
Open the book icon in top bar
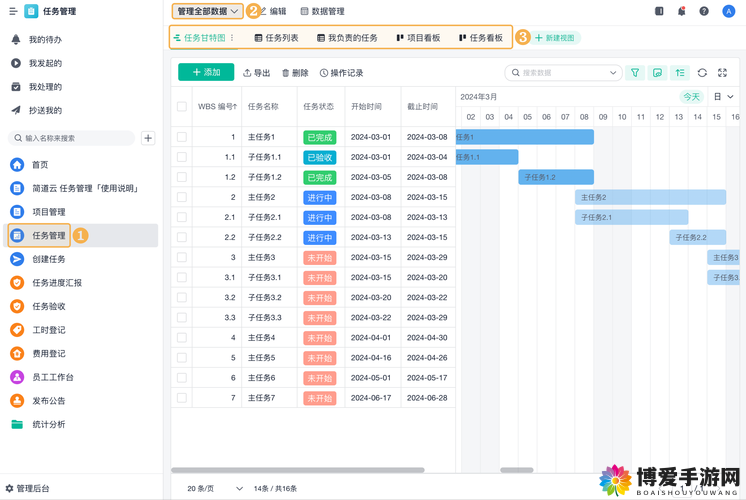click(x=659, y=11)
